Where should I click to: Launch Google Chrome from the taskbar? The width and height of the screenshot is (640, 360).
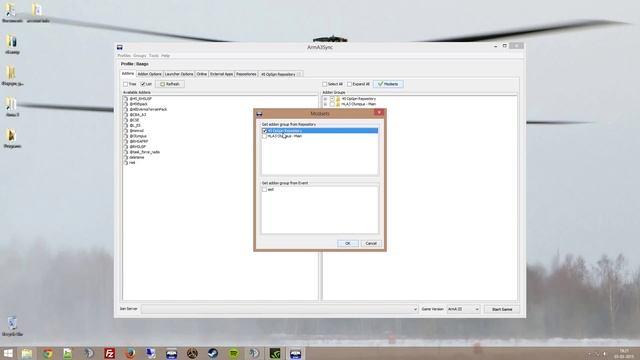tap(48, 353)
